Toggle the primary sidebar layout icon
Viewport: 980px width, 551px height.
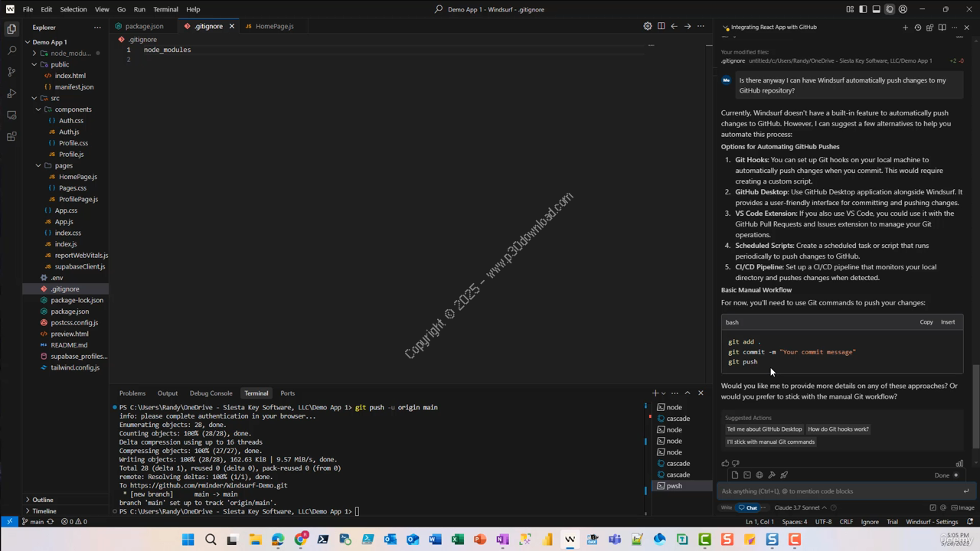click(863, 9)
